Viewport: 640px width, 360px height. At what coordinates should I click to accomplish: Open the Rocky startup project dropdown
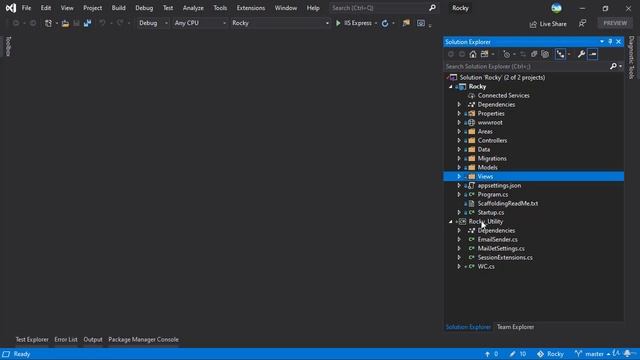tap(280, 23)
